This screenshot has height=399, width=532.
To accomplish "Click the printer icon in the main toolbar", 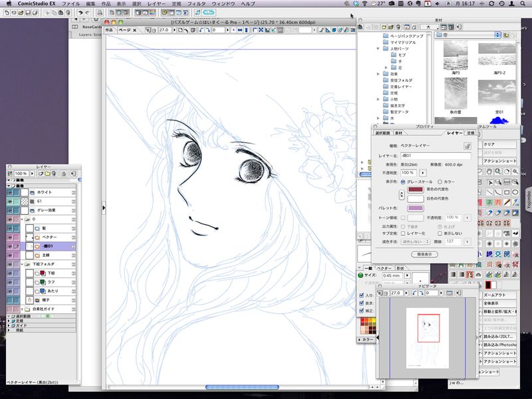I will (x=99, y=13).
